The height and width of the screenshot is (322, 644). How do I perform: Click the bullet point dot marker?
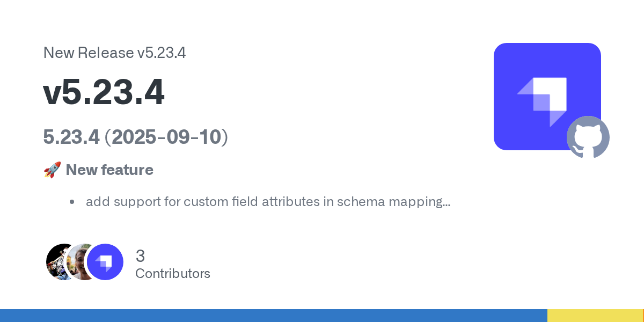coord(71,202)
